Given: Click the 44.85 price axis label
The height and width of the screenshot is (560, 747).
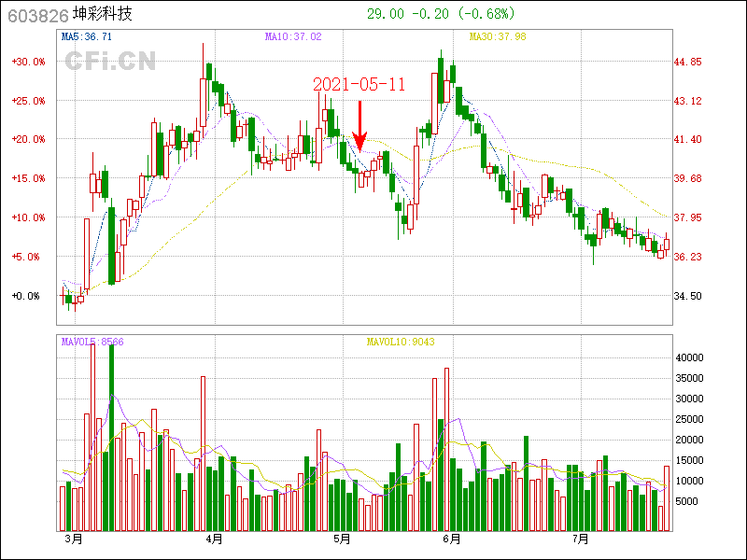Looking at the screenshot, I should tap(688, 62).
